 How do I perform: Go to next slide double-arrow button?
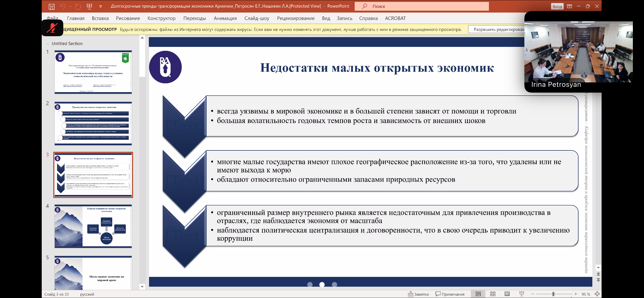tap(598, 280)
